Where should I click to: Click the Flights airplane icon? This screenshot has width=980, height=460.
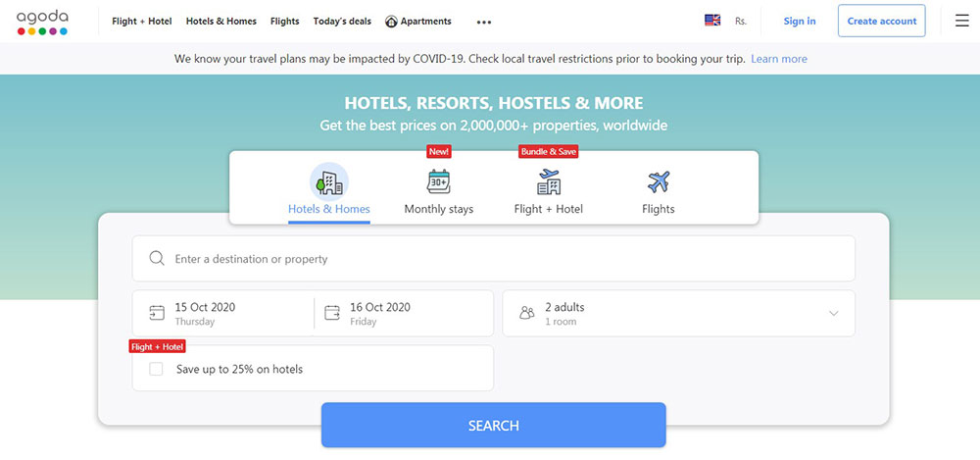[659, 182]
